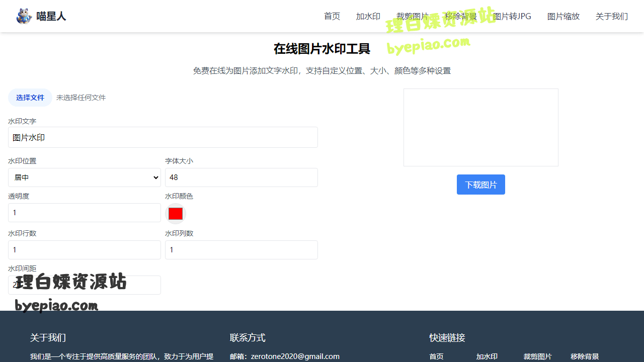Click the 水印列数 input field

241,250
